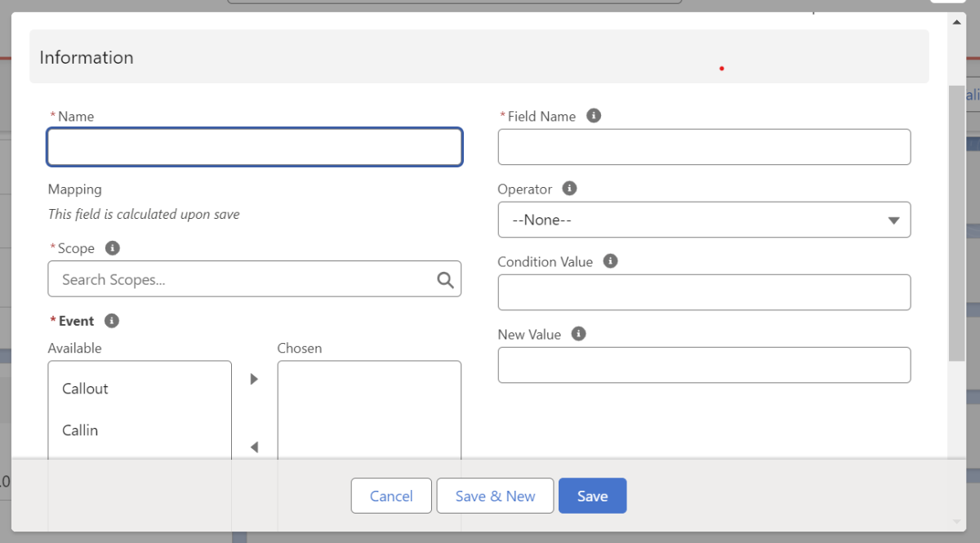Click the Scope info icon
This screenshot has height=543, width=980.
point(113,247)
